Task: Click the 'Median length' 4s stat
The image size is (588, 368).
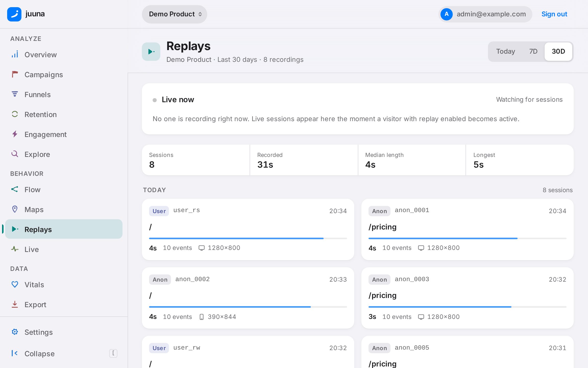Action: (x=370, y=165)
